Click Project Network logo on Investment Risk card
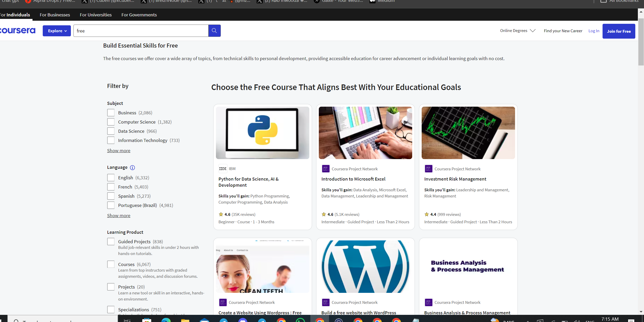Screen dimensions: 644x322 click(x=429, y=169)
